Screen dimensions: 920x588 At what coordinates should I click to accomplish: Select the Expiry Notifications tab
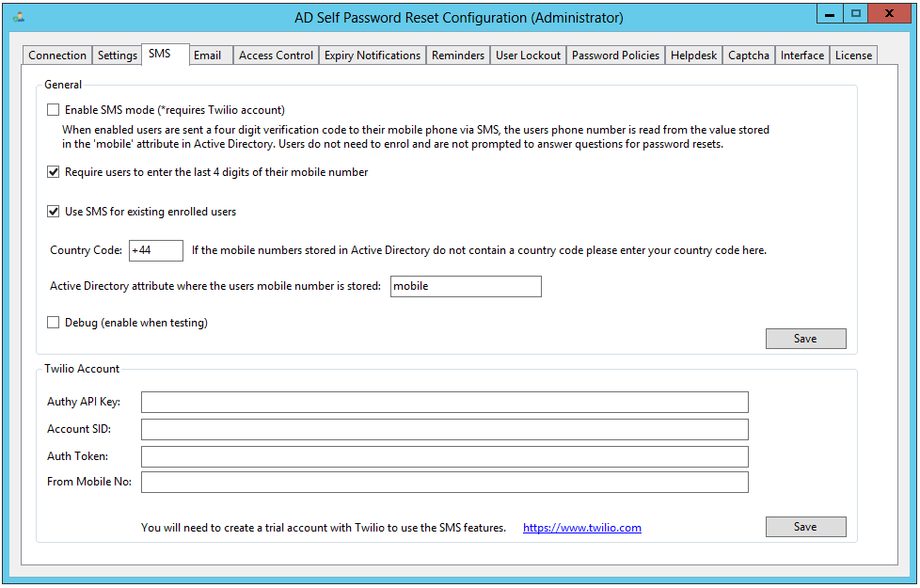[373, 56]
